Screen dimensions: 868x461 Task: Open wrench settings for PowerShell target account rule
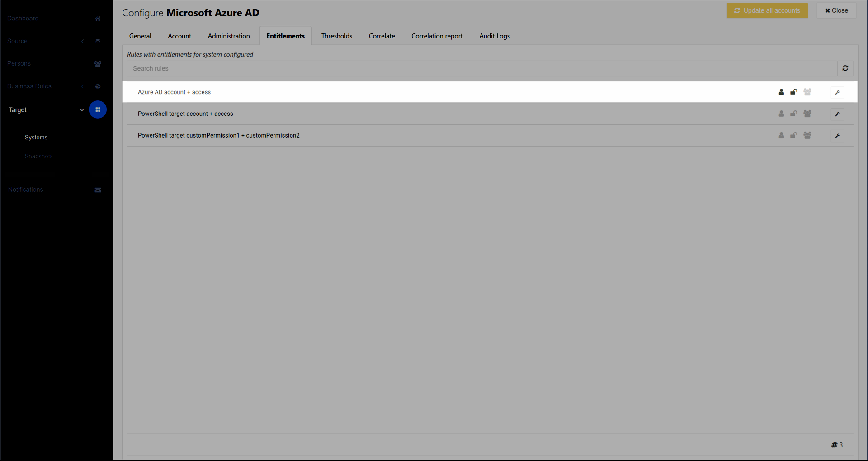click(x=837, y=114)
